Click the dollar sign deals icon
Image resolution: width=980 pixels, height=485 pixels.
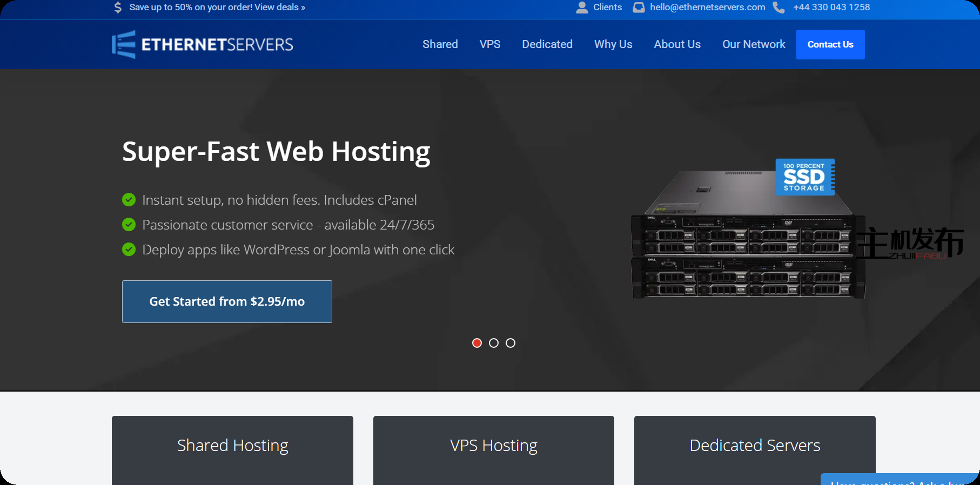tap(118, 8)
